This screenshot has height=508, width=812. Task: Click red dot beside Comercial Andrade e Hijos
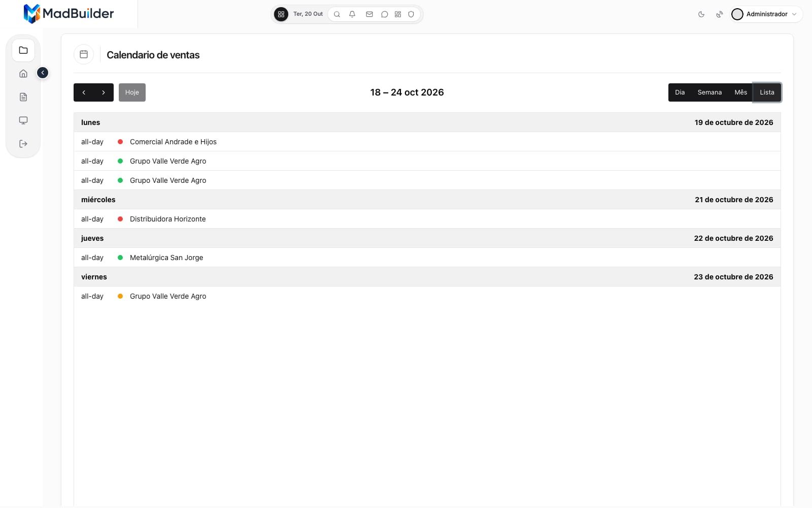(x=120, y=142)
